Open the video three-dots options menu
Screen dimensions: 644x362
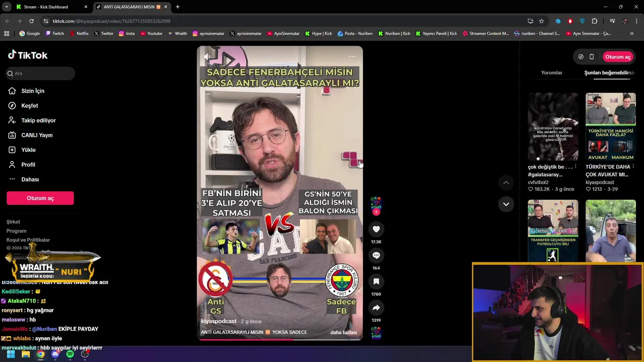coord(352,56)
